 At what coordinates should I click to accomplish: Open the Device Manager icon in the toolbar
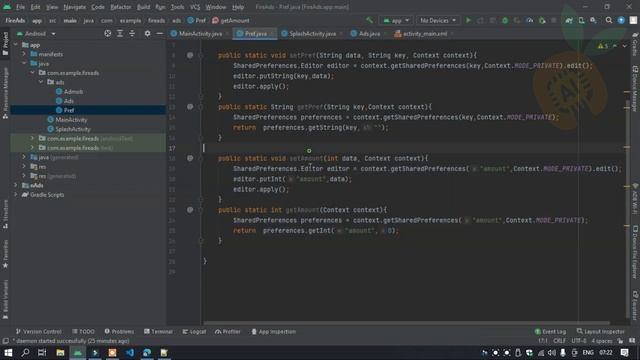581,20
